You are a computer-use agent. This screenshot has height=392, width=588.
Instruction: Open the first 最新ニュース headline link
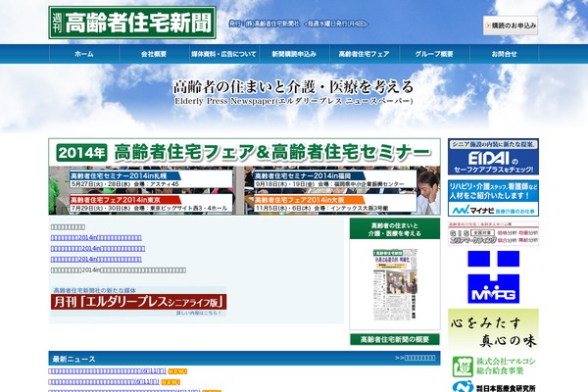point(107,371)
